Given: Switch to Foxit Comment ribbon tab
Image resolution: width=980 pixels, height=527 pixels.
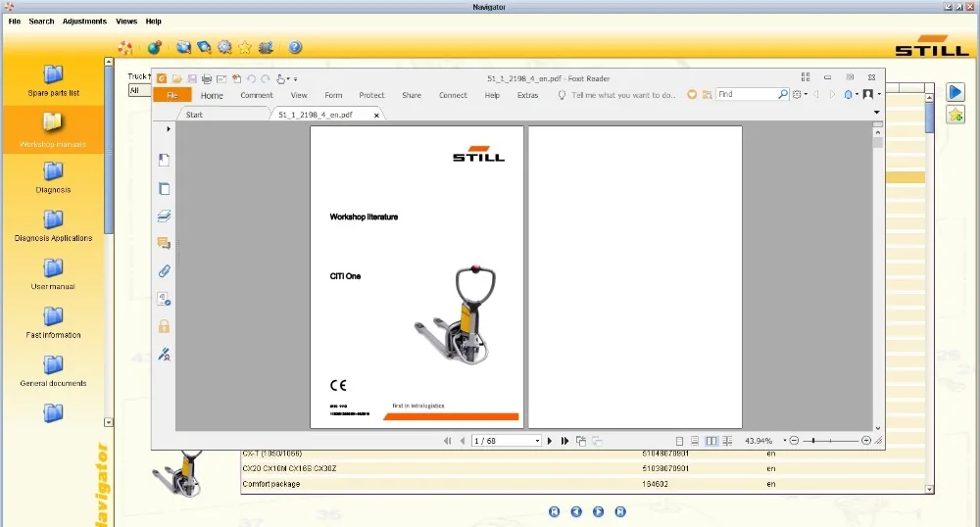Looking at the screenshot, I should click(x=257, y=96).
